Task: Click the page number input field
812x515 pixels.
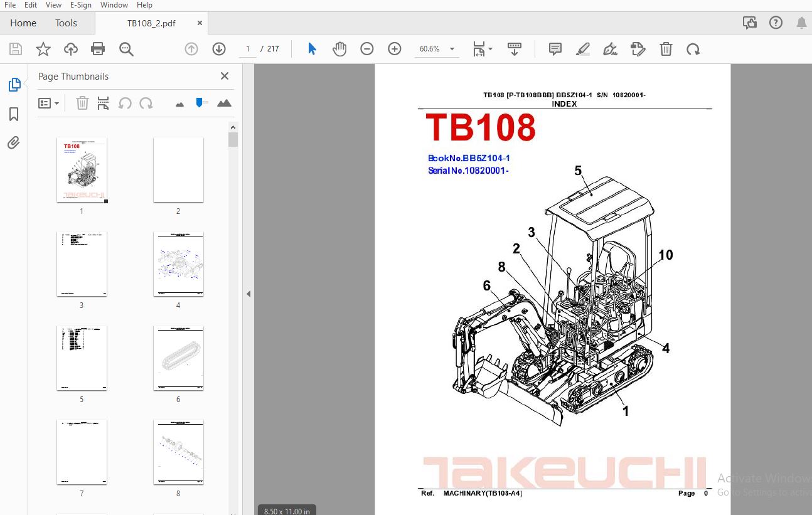Action: (x=247, y=49)
